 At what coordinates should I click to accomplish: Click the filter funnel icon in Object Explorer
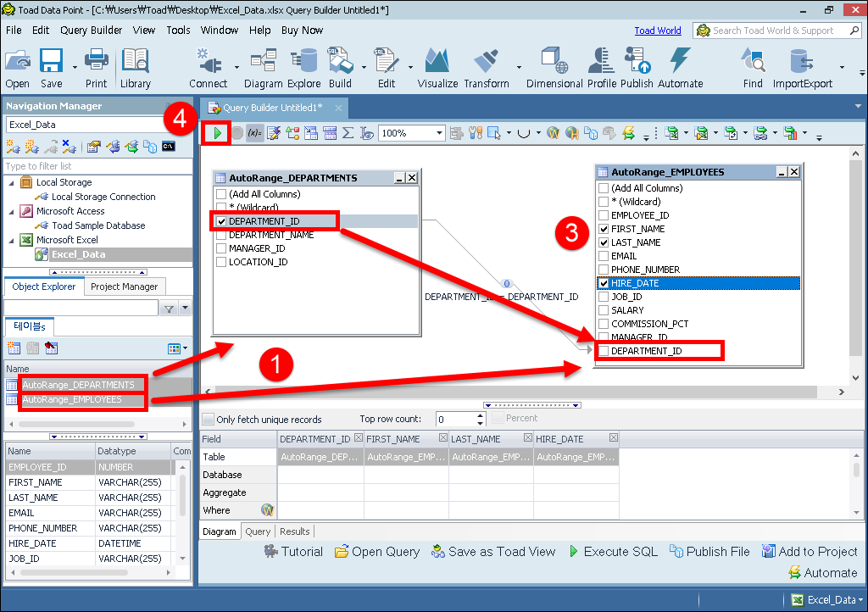[169, 309]
